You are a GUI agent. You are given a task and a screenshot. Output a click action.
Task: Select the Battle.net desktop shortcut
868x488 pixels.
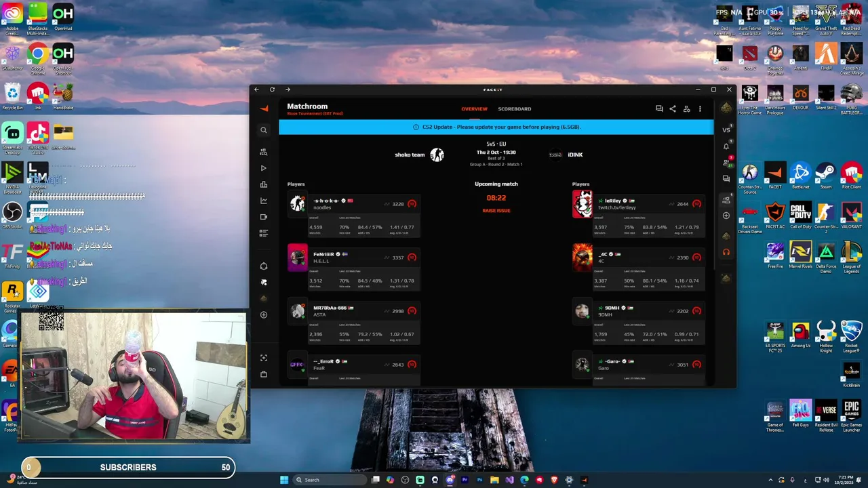point(800,176)
